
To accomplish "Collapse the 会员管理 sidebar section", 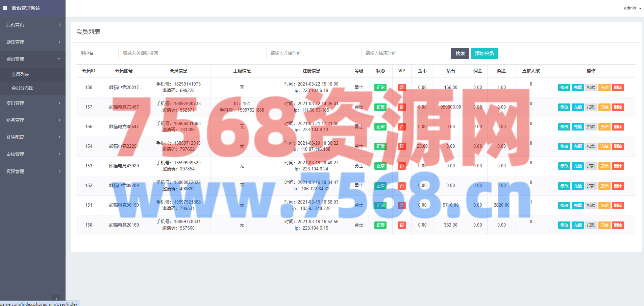I will click(x=33, y=59).
